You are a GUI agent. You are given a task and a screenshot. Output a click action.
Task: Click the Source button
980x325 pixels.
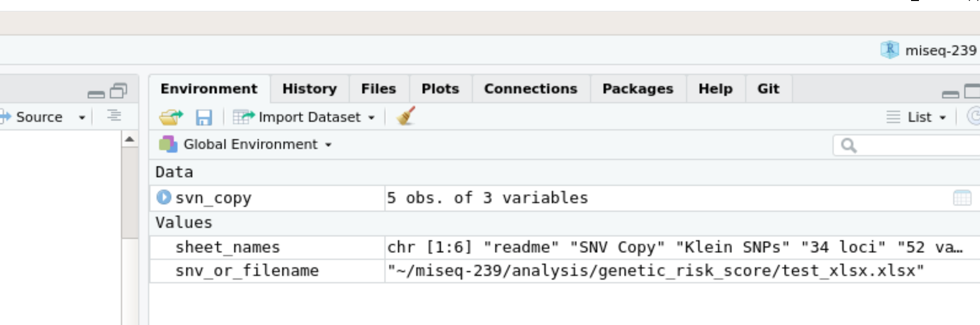(34, 117)
